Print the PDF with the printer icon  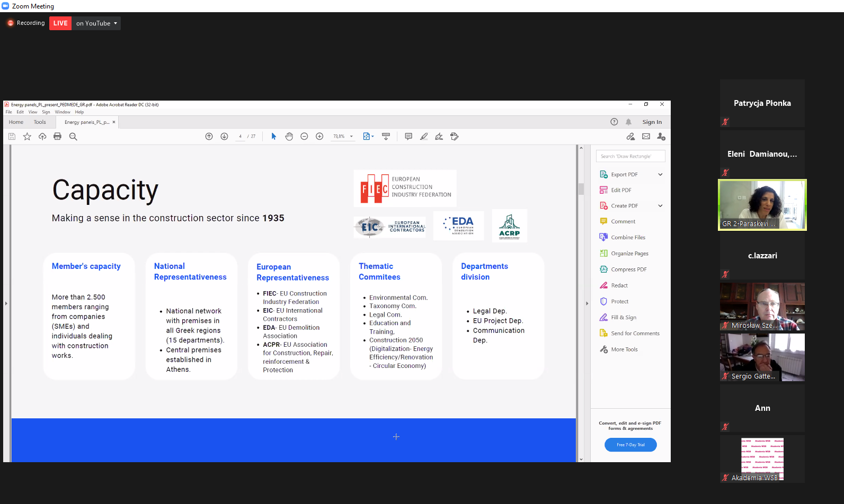click(57, 137)
